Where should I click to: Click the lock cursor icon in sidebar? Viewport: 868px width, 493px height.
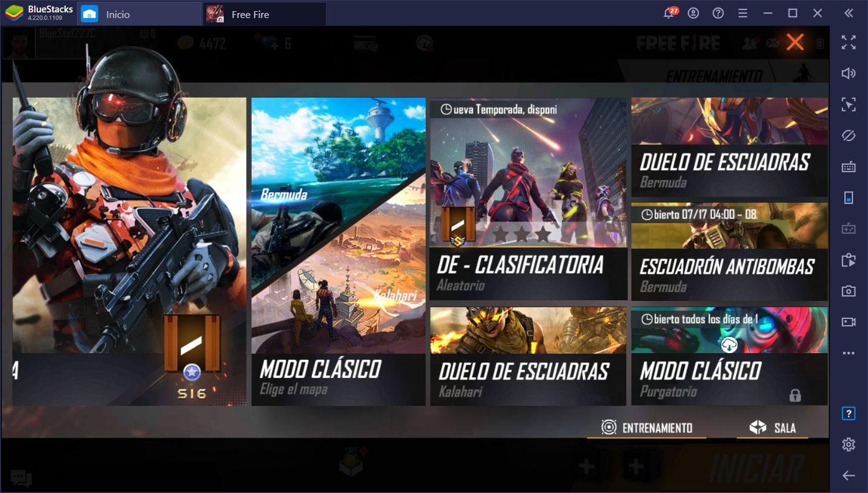pos(848,104)
